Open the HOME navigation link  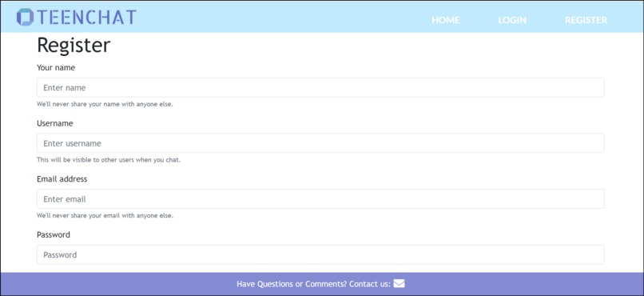point(446,20)
